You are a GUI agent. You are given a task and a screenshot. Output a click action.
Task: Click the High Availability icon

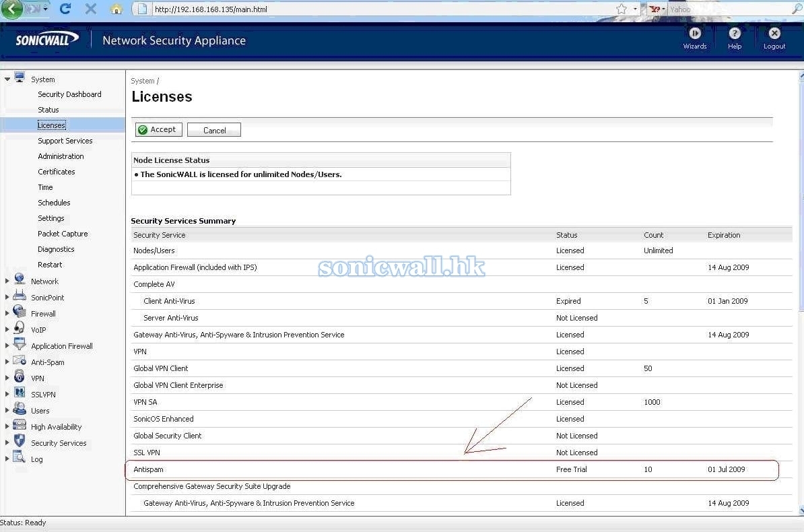coord(20,425)
